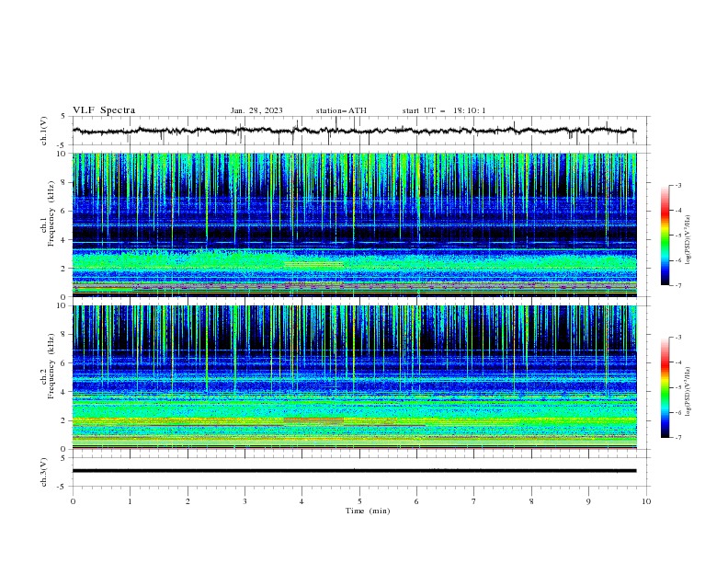Click the "1" tick on the Time axis
Image resolution: width=728 pixels, height=563 pixels.
[130, 501]
